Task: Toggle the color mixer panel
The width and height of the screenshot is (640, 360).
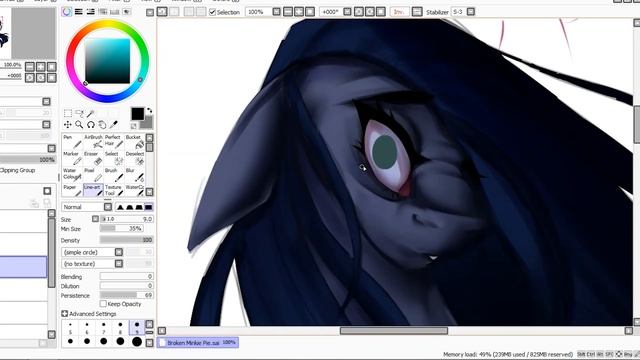Action: coord(103,12)
